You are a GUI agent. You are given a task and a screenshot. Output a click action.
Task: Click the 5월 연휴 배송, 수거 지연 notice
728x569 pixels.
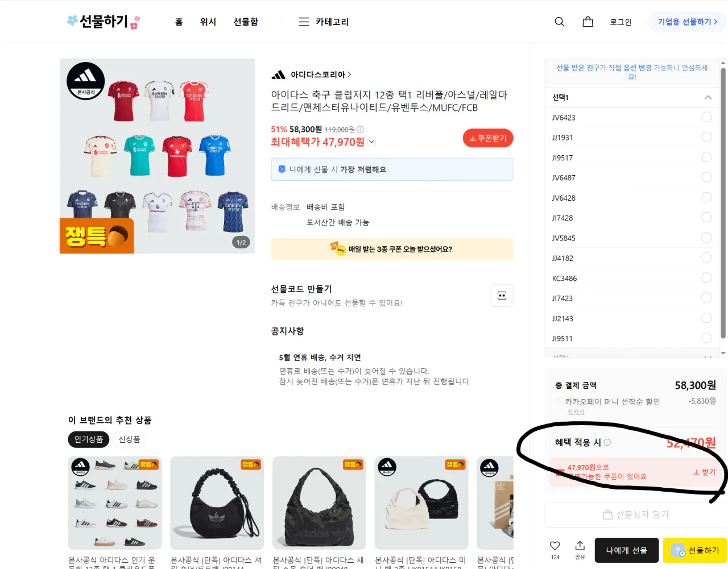[x=320, y=358]
